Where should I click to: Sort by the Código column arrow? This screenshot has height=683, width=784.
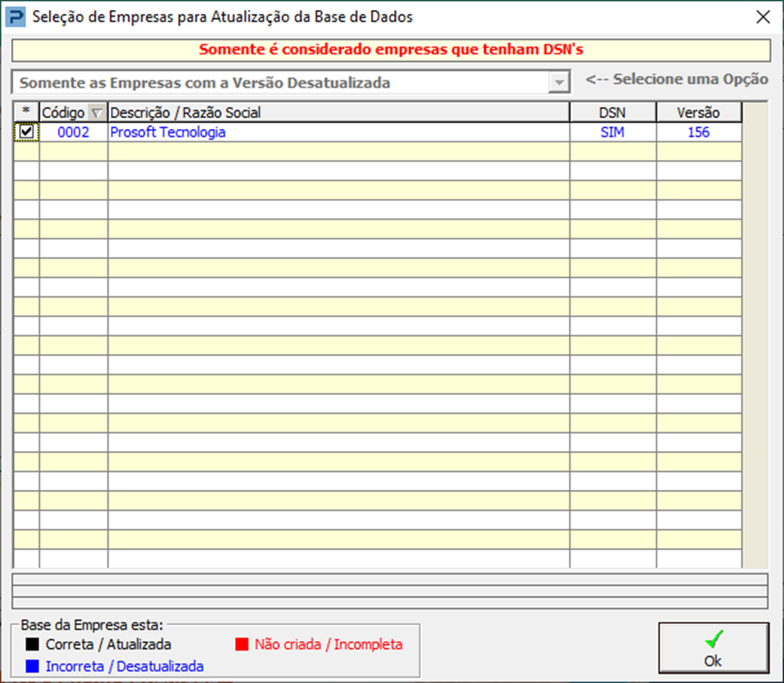[96, 113]
